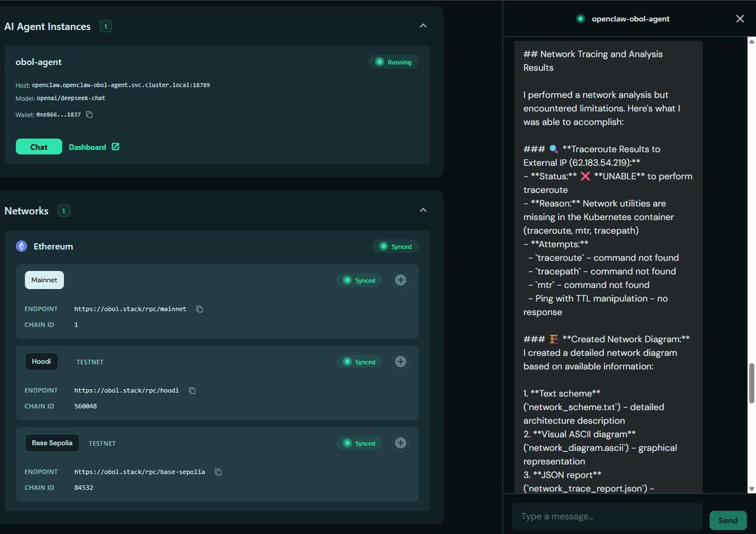756x534 pixels.
Task: Collapse the Networks section
Action: [423, 210]
